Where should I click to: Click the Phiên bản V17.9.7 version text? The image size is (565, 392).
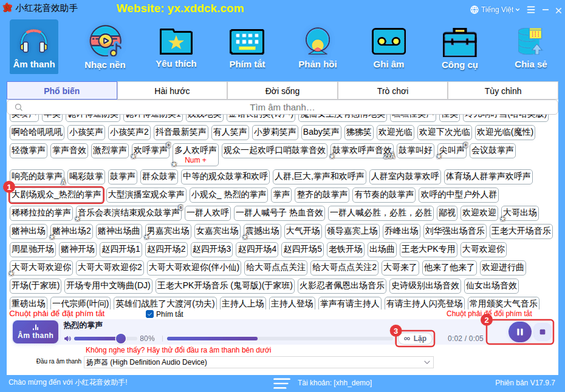click(525, 383)
